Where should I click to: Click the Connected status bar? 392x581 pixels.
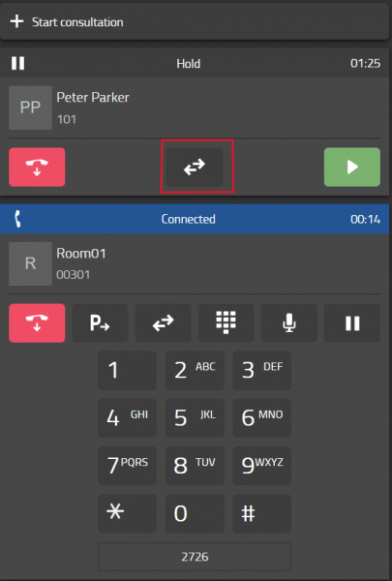point(195,219)
